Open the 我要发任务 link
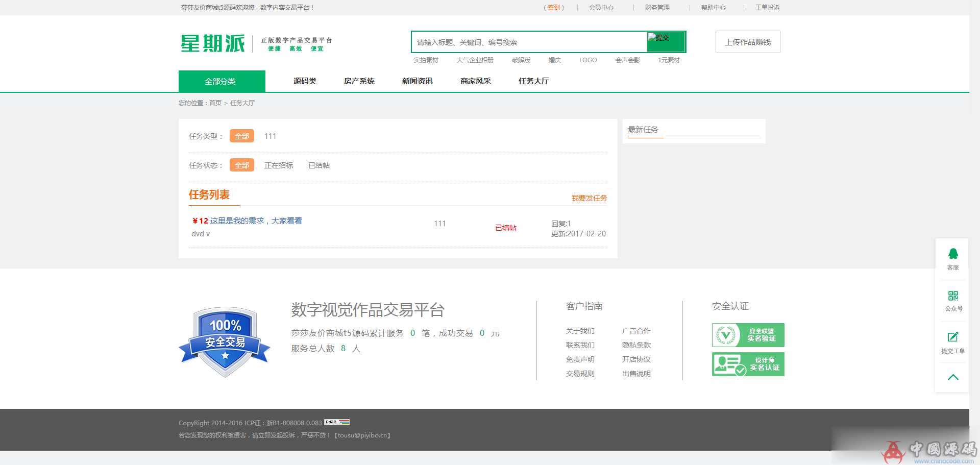The image size is (980, 465). point(589,198)
